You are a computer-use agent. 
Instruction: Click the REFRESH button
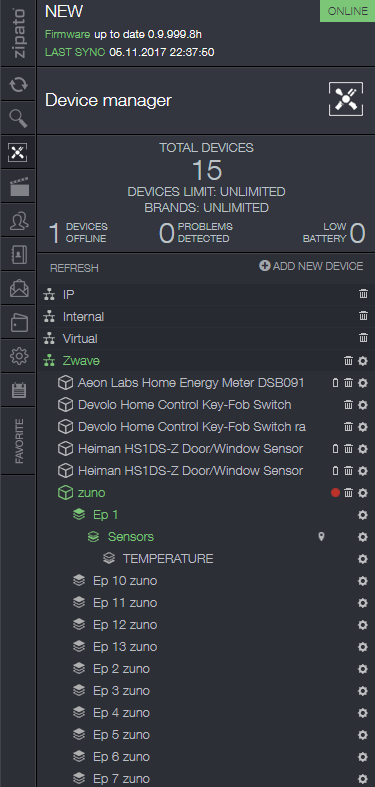point(74,268)
